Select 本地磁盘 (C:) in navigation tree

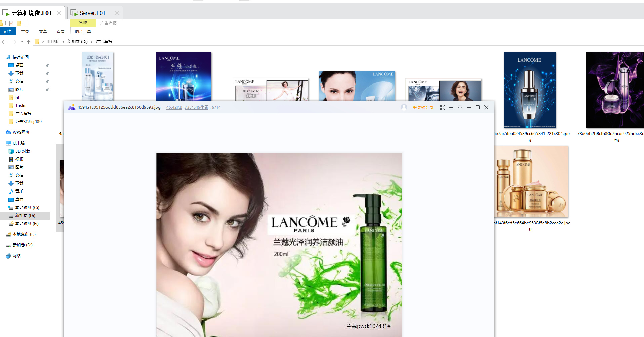[27, 208]
